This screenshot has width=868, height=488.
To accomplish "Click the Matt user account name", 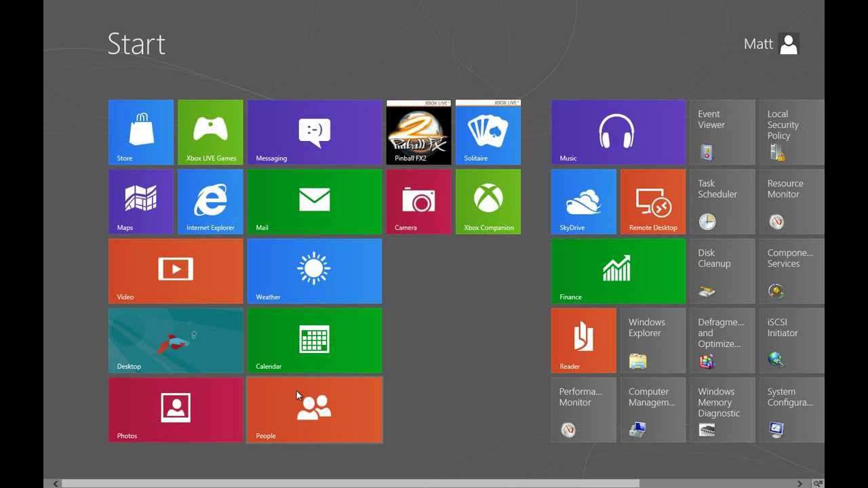I will (x=758, y=44).
